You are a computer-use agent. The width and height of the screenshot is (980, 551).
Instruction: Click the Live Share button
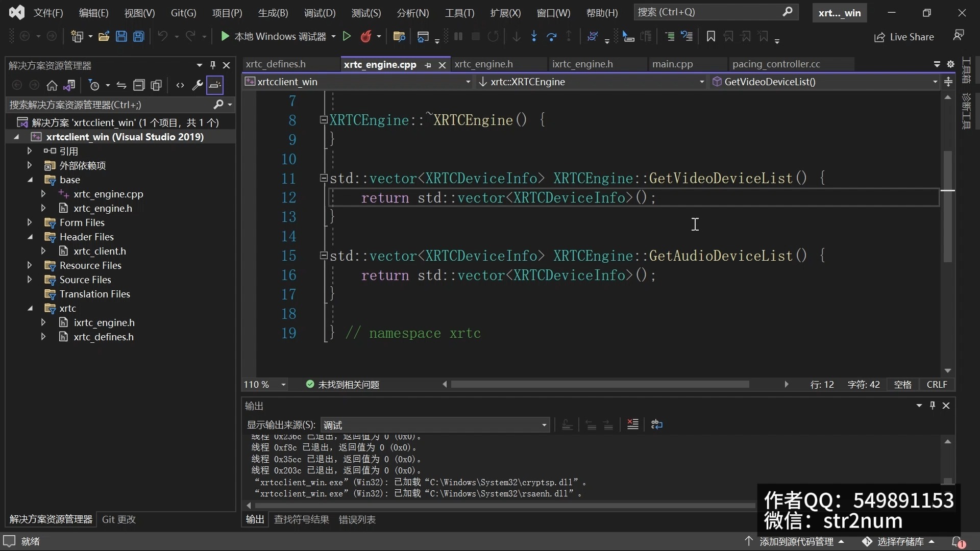[x=904, y=37]
